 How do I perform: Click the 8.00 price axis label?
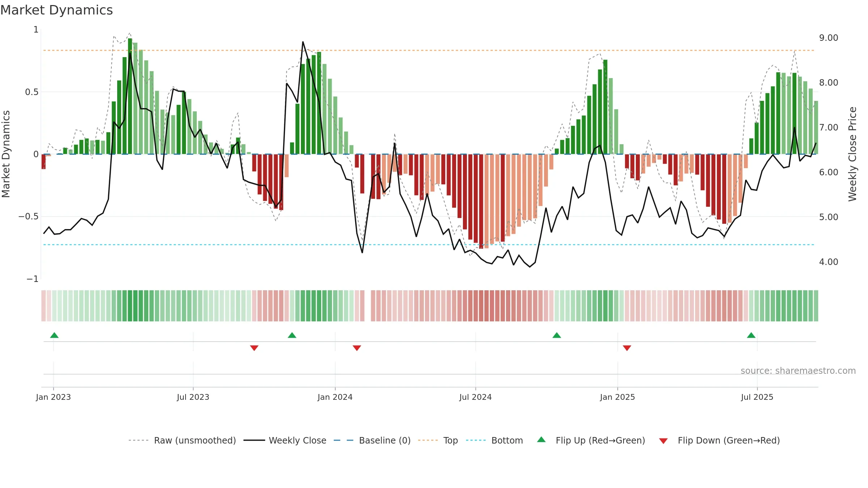[829, 83]
